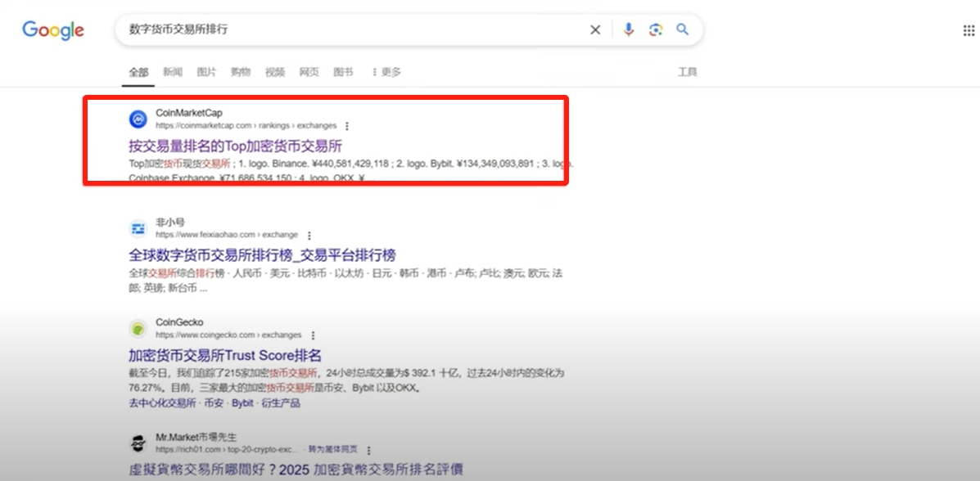Click the Google logo
Viewport: 980px width, 481px height.
pos(53,30)
